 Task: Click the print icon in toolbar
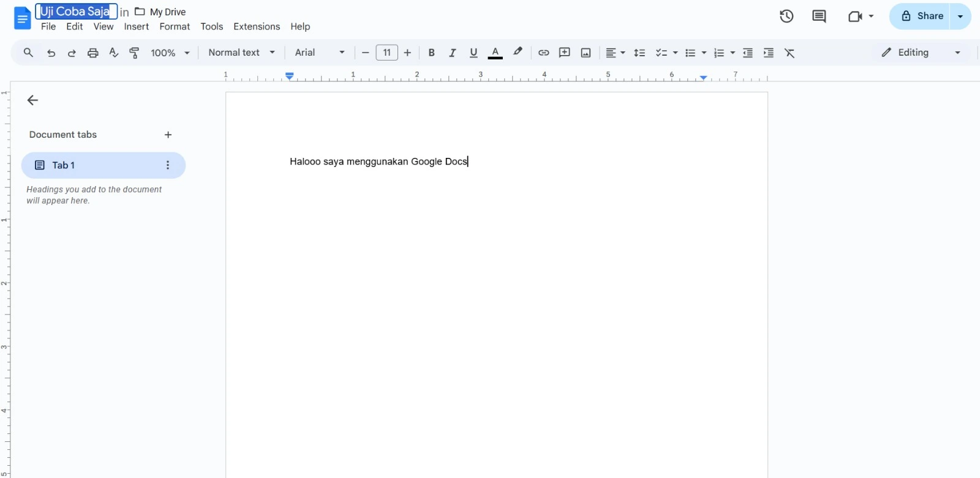coord(92,53)
